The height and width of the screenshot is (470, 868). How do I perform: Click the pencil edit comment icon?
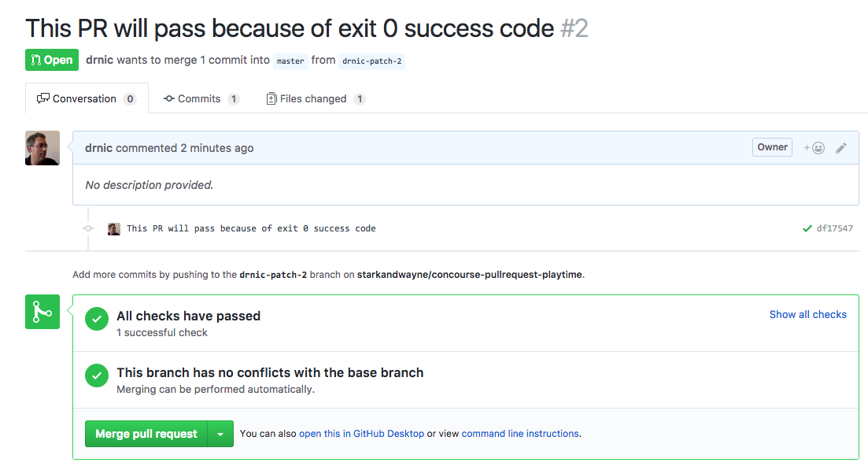841,148
